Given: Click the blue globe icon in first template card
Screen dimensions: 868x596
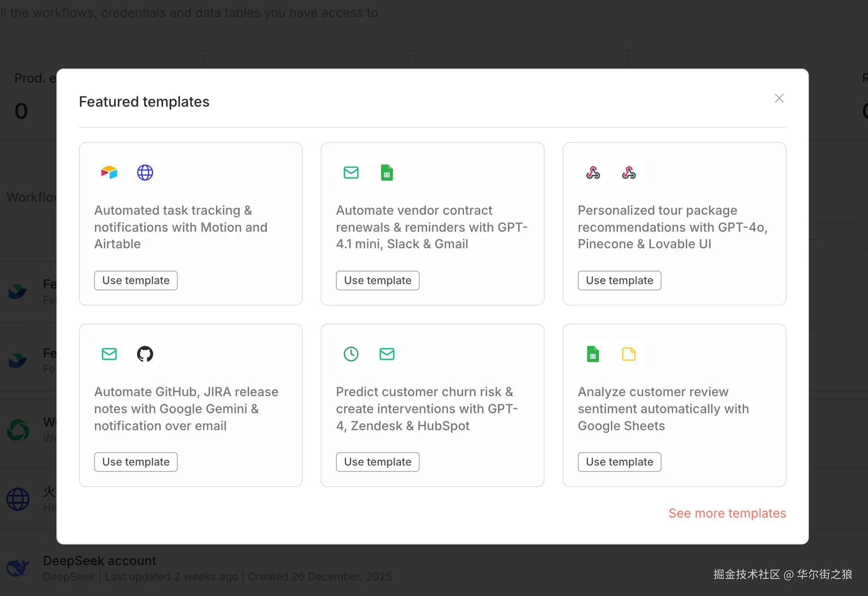Looking at the screenshot, I should pos(145,173).
